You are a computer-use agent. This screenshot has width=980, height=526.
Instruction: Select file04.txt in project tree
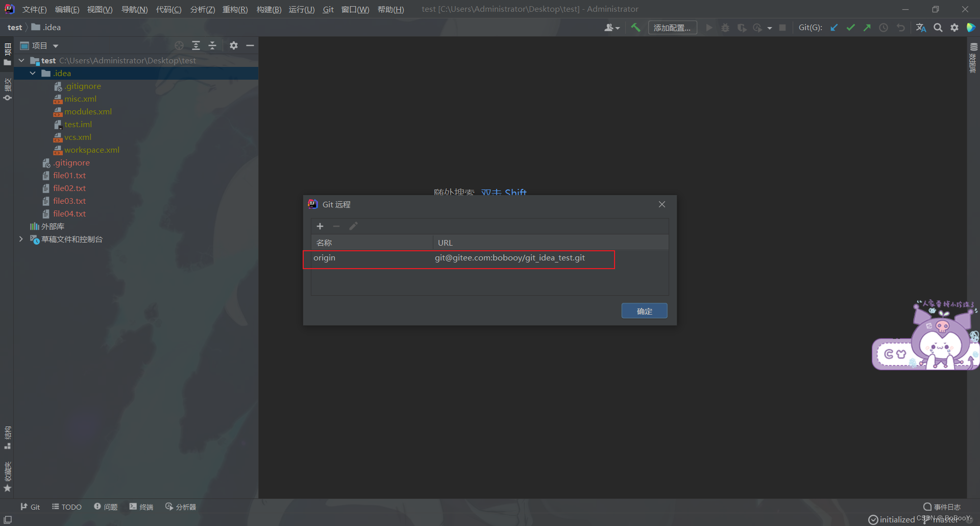click(x=69, y=213)
